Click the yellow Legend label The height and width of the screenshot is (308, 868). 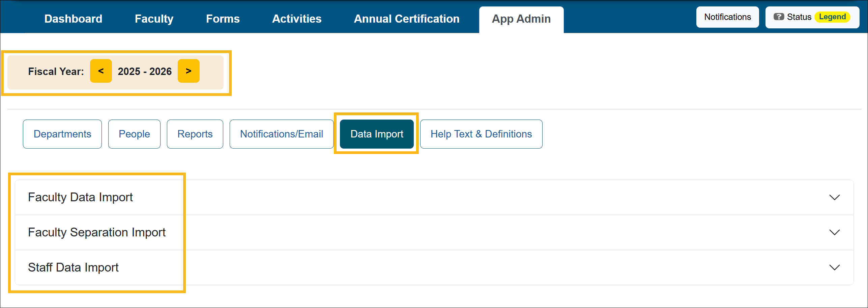[x=833, y=16]
